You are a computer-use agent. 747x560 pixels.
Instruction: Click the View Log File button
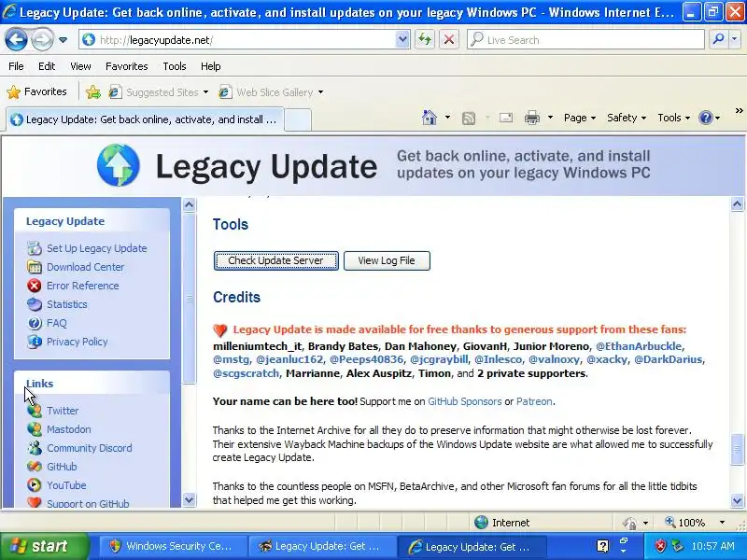click(387, 260)
